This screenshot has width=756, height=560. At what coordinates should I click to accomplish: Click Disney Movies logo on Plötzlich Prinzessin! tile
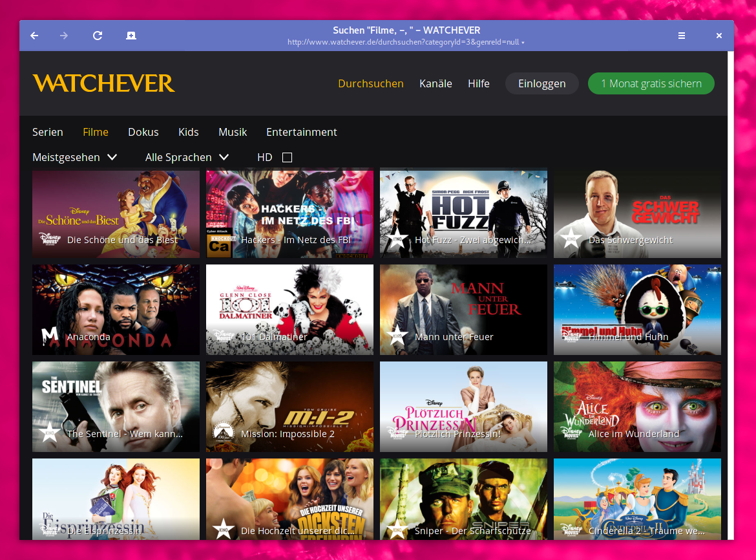point(397,433)
